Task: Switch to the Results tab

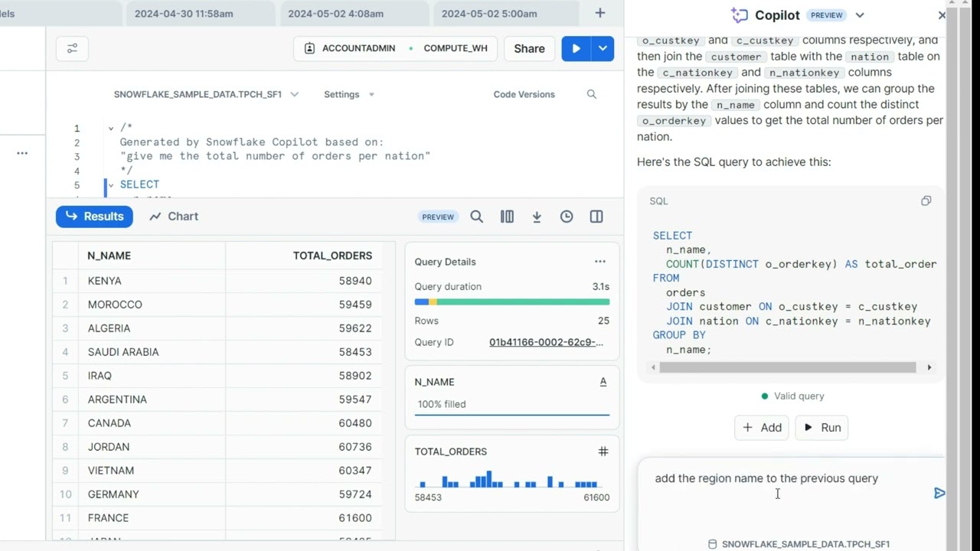Action: point(94,217)
